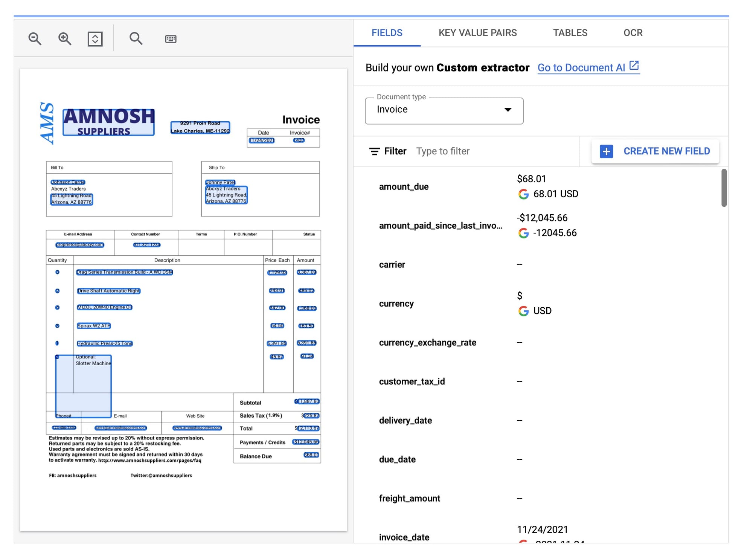Select the currency field row
Screen dimensions: 753x560
(396, 304)
